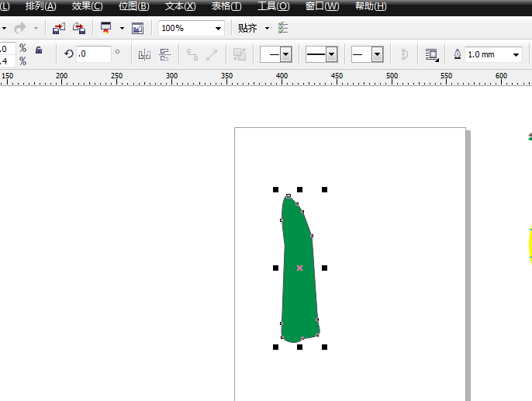
Task: Expand the 贴齐 dropdown arrow
Action: point(267,28)
